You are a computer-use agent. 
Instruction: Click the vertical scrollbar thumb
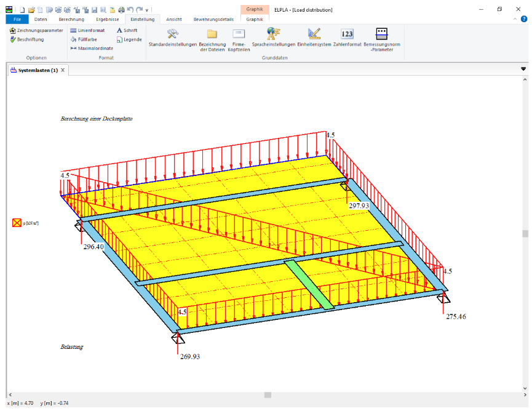(525, 234)
